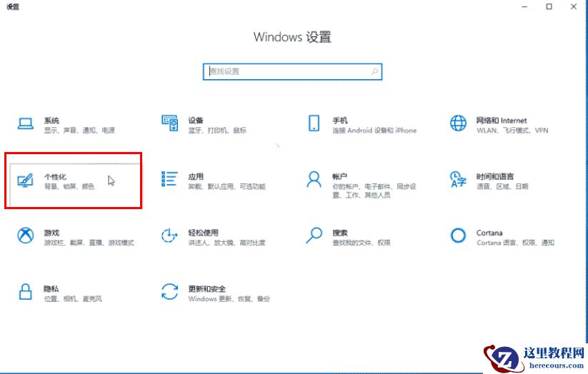Click the 隐私 title
The width and height of the screenshot is (588, 374).
coord(51,289)
